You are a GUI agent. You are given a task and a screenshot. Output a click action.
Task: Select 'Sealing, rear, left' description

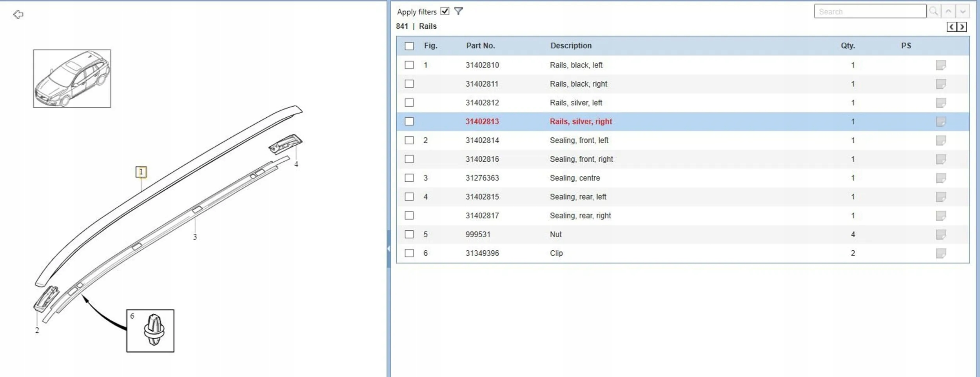(x=578, y=197)
